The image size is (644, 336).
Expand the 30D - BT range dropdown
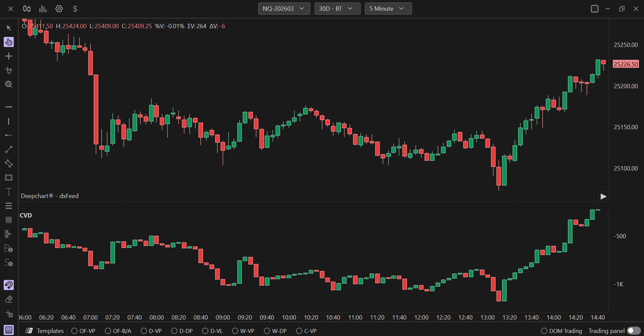[x=337, y=9]
